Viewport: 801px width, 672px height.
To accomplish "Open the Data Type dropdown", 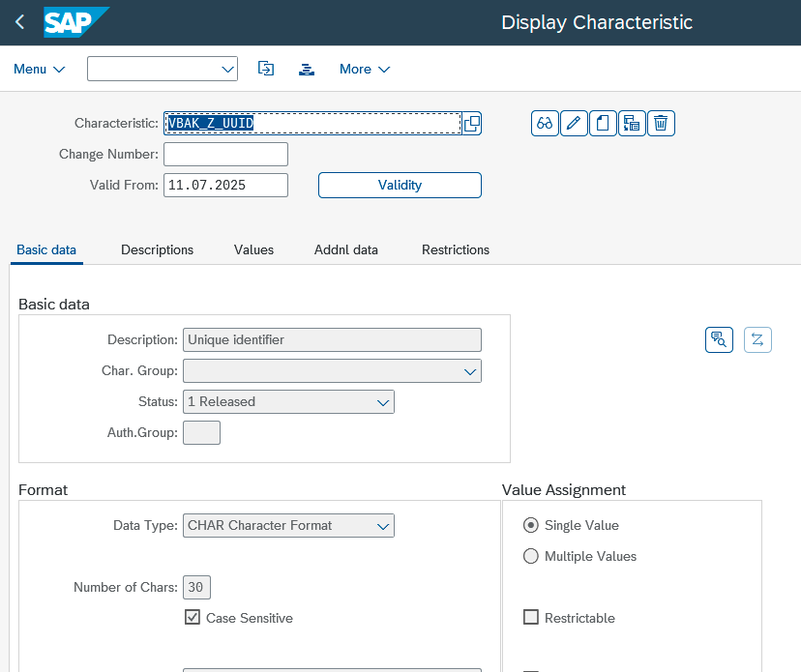I will click(383, 526).
